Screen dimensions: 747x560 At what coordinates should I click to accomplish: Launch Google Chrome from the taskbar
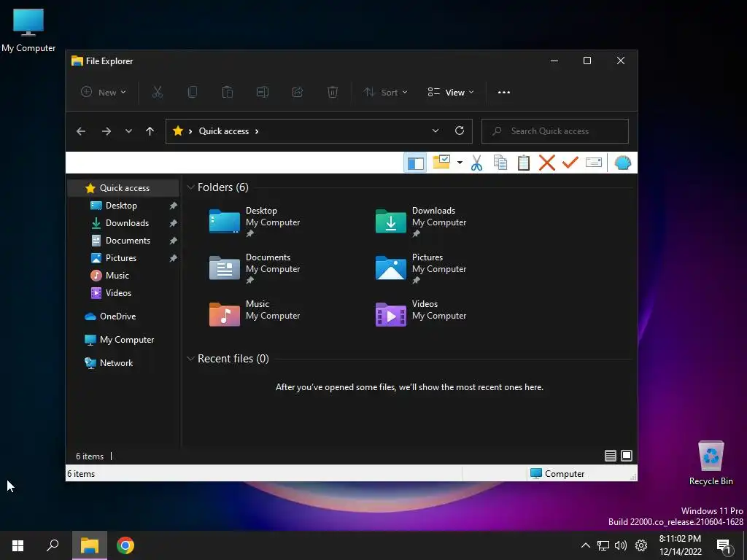point(125,545)
